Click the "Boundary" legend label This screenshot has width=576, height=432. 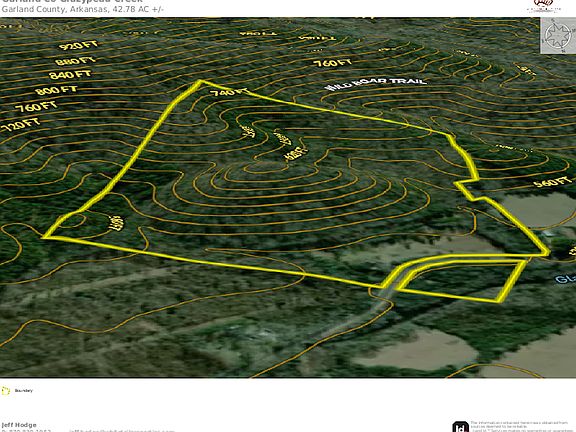coord(24,390)
